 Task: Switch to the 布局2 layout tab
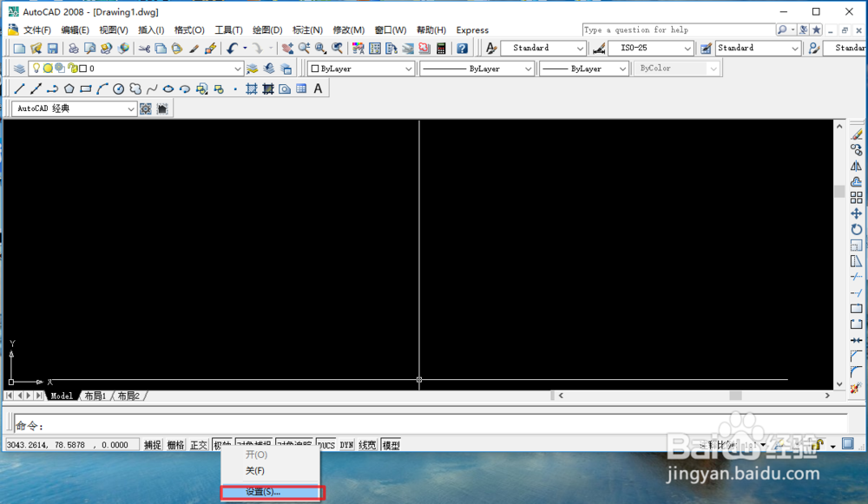coord(129,396)
